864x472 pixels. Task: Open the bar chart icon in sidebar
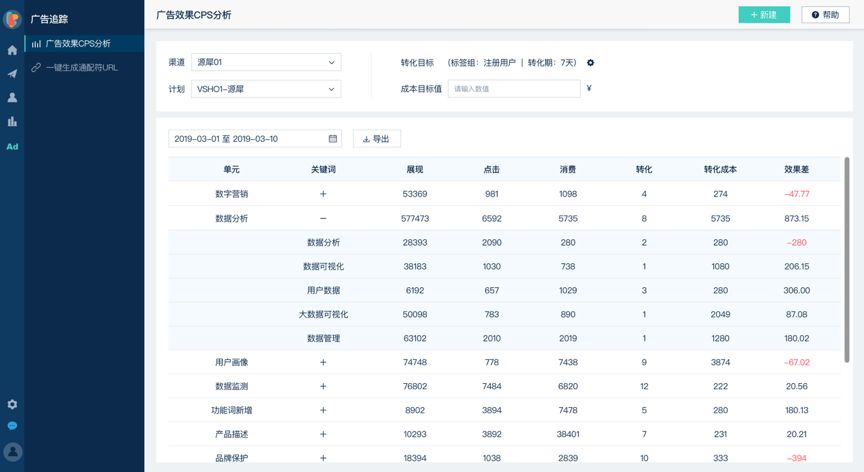(x=12, y=122)
